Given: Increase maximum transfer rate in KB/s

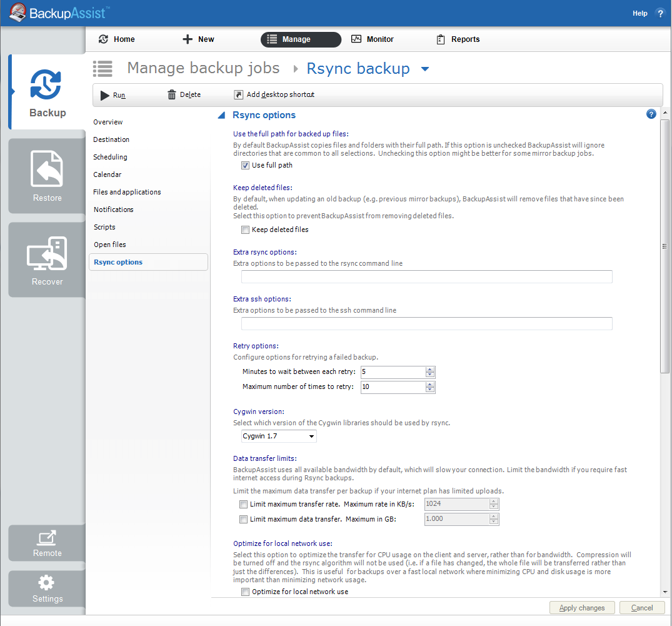Looking at the screenshot, I should pos(494,501).
